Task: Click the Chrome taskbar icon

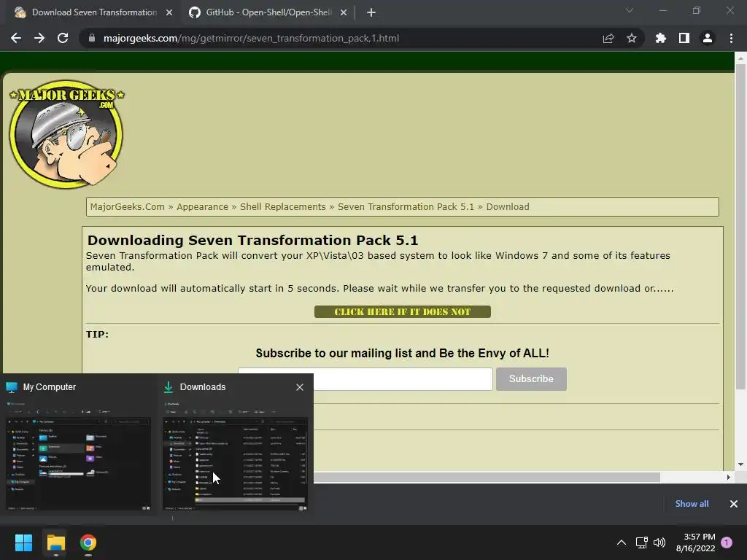Action: tap(88, 542)
